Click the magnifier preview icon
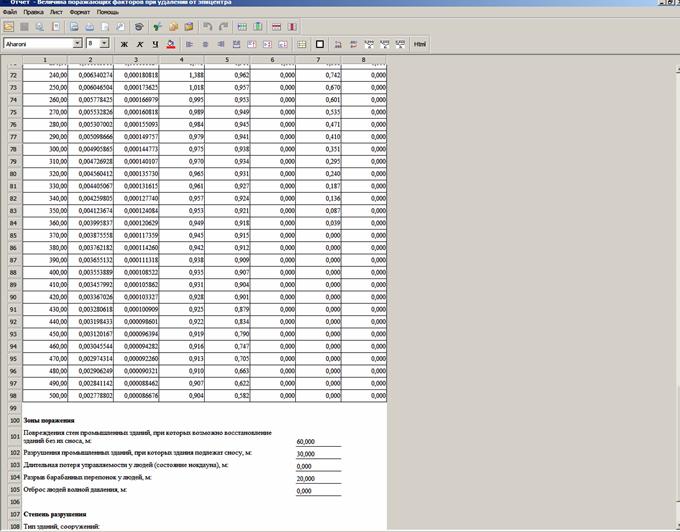Image resolution: width=680 pixels, height=532 pixels. tap(40, 27)
